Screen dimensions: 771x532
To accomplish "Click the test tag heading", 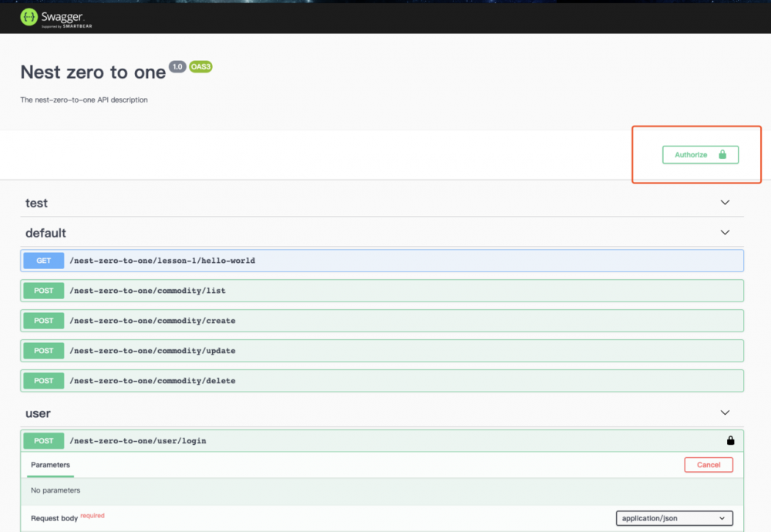I will click(x=36, y=203).
